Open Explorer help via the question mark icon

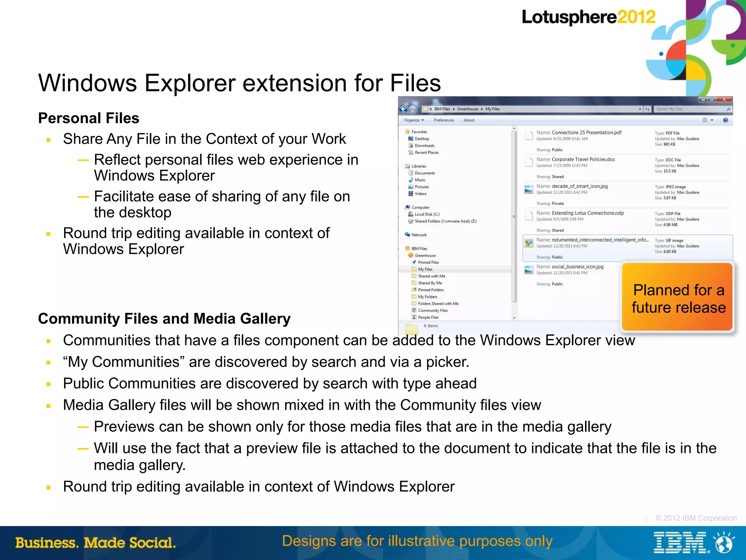[725, 120]
